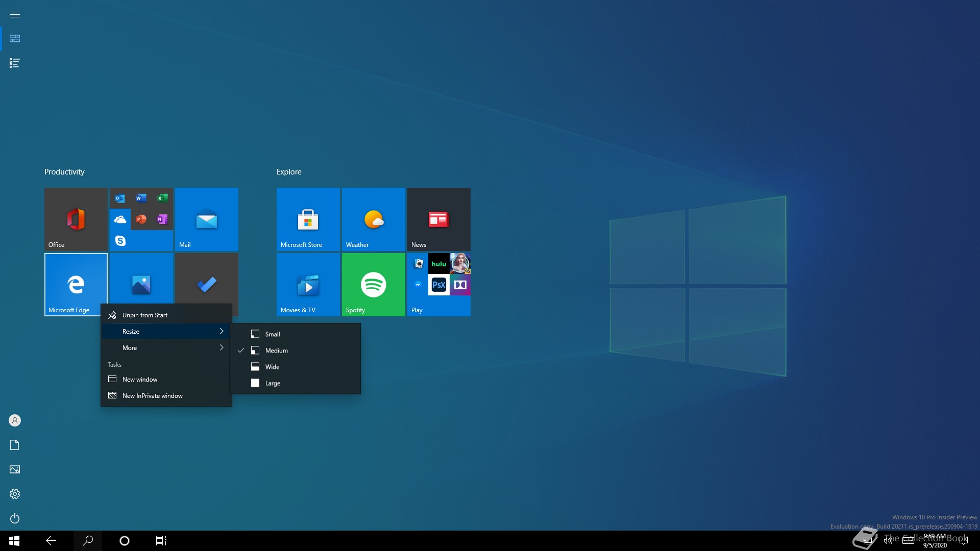Open the News tile
980x551 pixels.
pyautogui.click(x=439, y=219)
